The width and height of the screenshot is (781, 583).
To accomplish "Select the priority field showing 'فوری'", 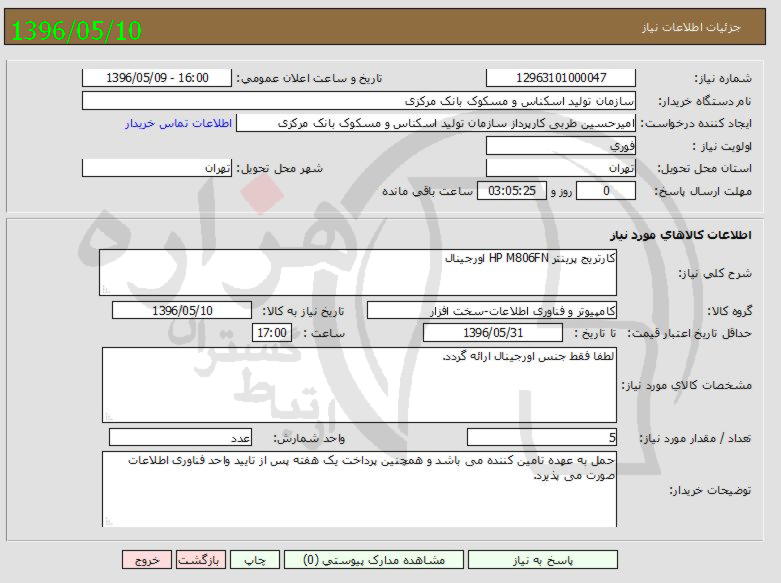I will pyautogui.click(x=560, y=146).
